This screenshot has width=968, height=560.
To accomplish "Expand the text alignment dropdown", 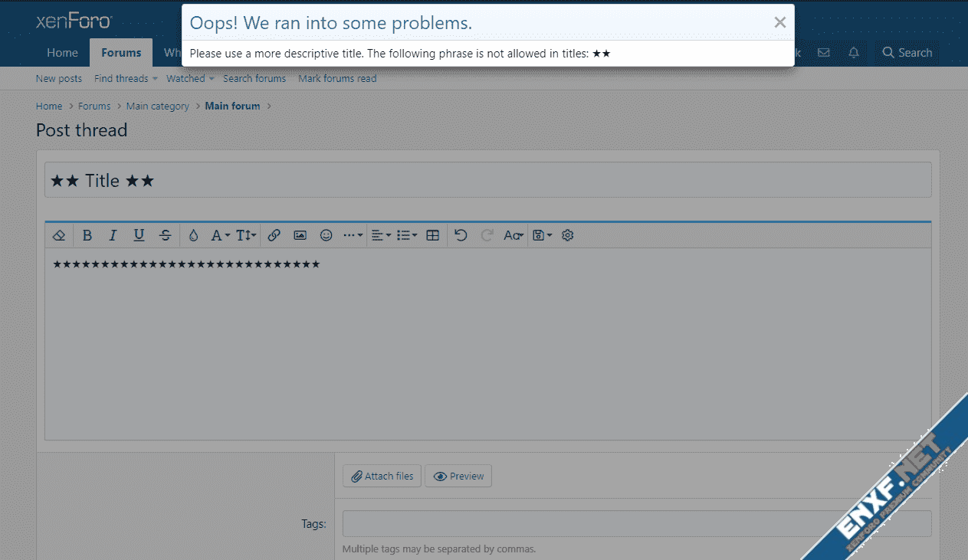I will 380,236.
